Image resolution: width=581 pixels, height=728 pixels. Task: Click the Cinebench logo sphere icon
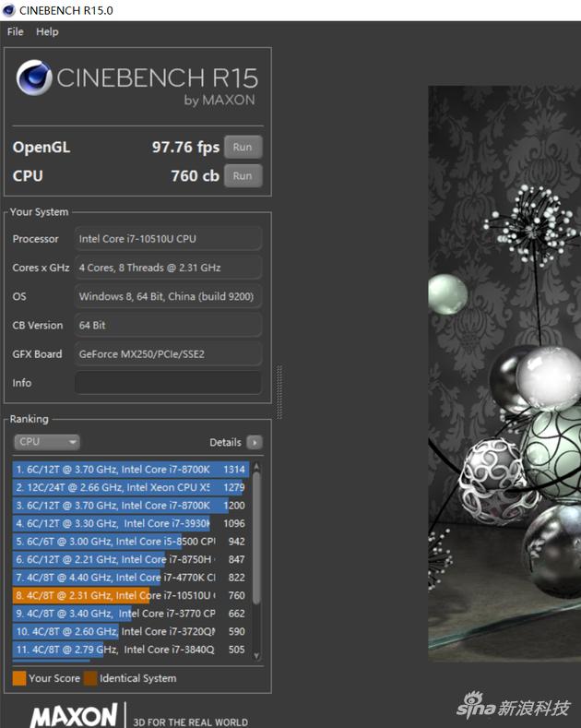click(34, 78)
